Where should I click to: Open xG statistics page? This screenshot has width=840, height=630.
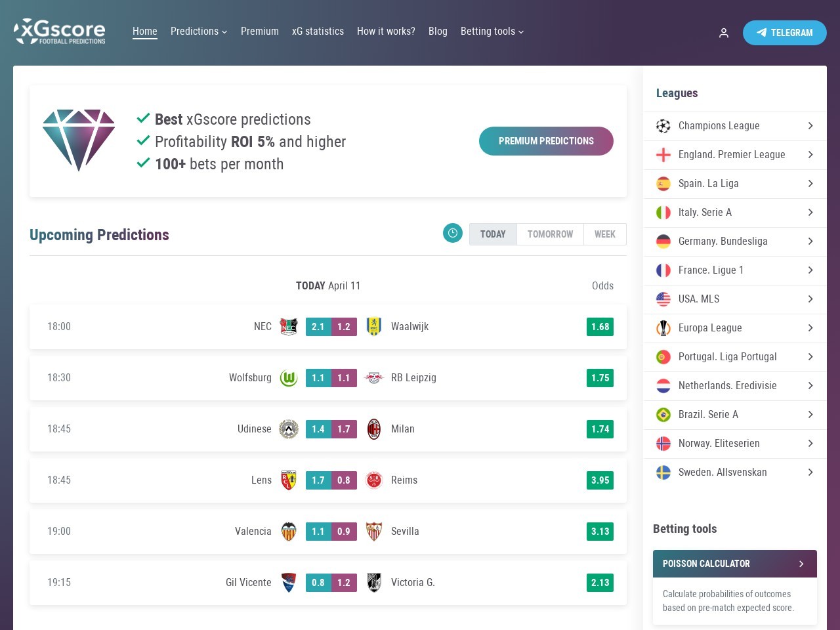pyautogui.click(x=318, y=31)
